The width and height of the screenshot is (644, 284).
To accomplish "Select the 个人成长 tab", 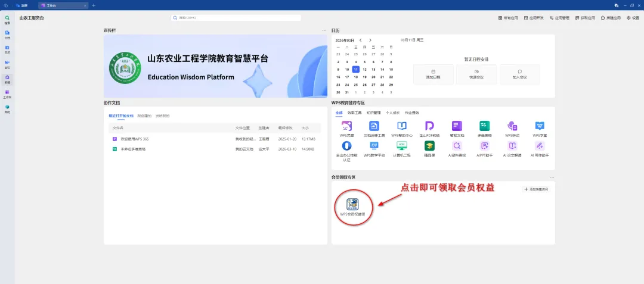I will [392, 113].
